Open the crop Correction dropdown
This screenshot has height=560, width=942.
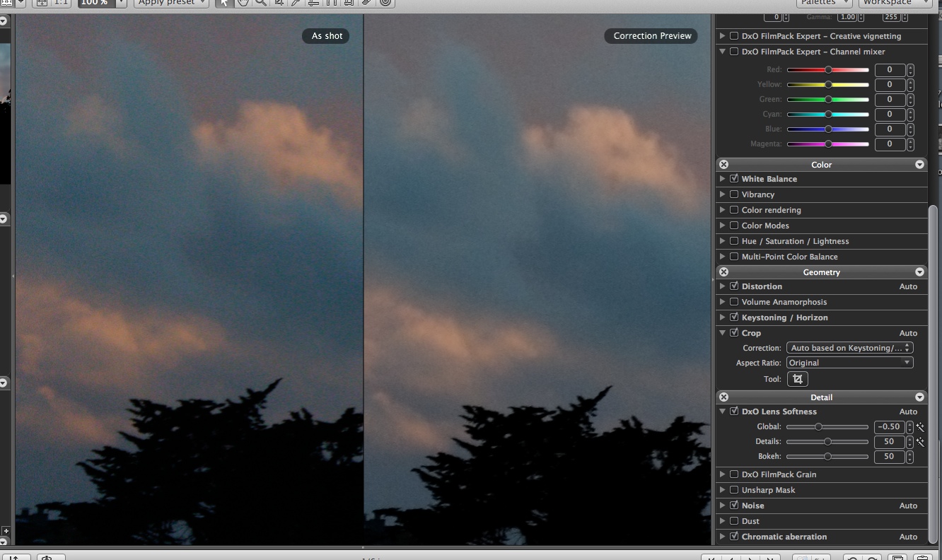[x=849, y=348]
